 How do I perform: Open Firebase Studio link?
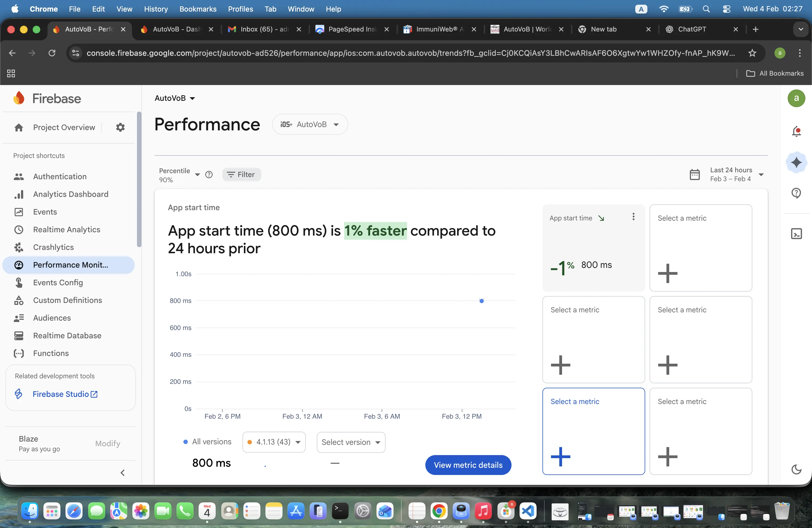[65, 394]
